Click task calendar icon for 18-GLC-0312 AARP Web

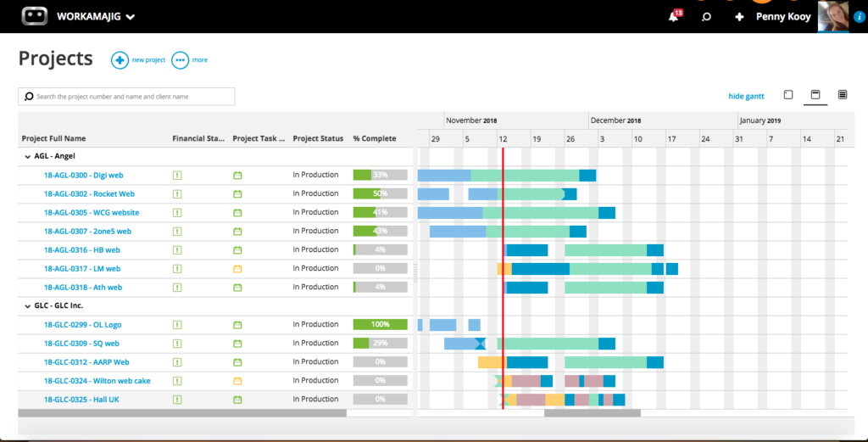tap(237, 362)
